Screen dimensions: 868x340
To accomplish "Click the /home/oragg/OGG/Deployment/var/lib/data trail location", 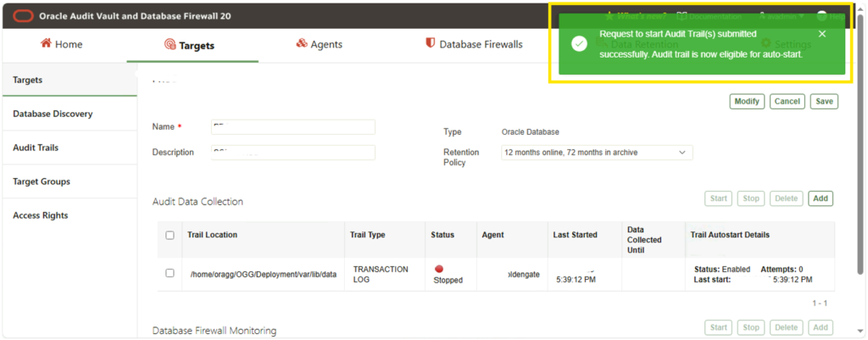I will click(264, 274).
